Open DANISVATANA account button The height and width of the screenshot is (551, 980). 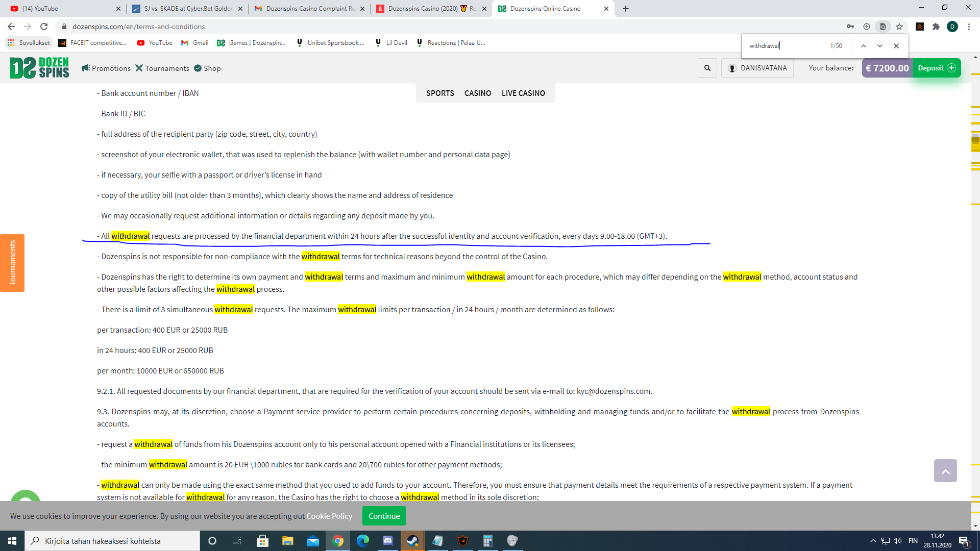[x=757, y=68]
